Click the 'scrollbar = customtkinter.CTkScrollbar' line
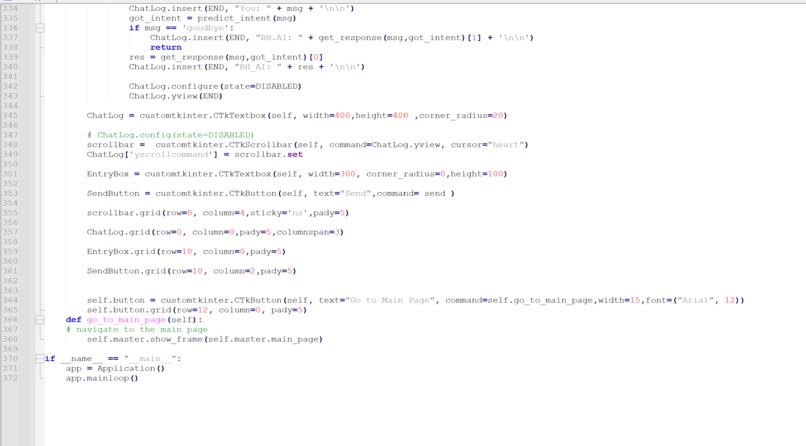 307,145
